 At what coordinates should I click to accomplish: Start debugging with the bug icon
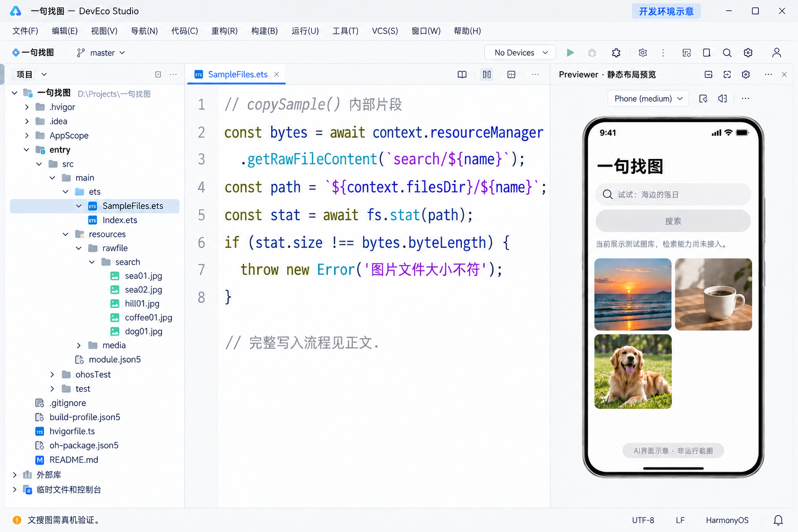coord(592,52)
